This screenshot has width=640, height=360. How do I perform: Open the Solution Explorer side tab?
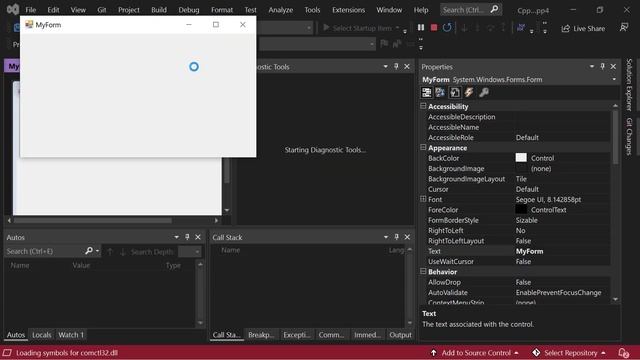pos(629,84)
